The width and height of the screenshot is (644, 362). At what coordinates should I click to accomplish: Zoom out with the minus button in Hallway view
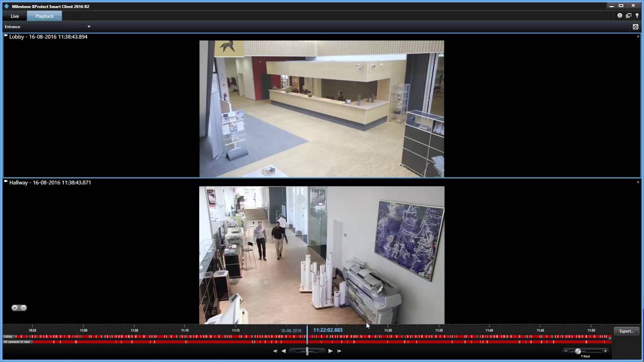click(x=23, y=308)
